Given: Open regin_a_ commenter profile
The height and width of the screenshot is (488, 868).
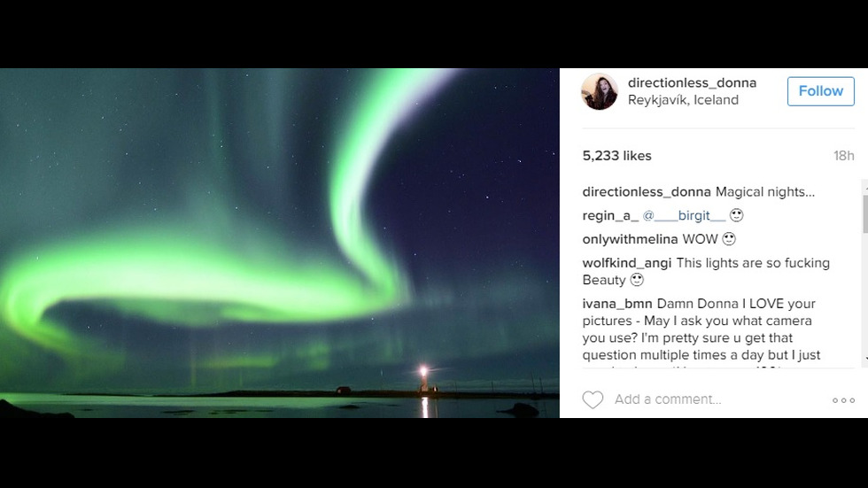Looking at the screenshot, I should [610, 216].
